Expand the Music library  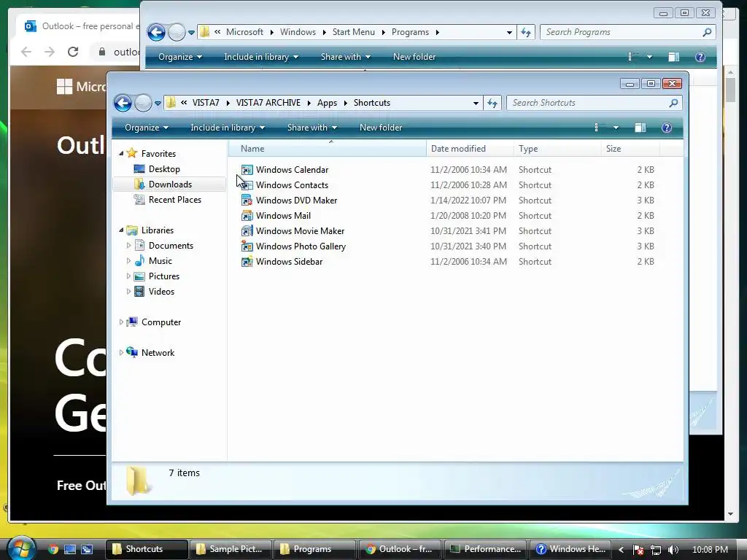(128, 261)
